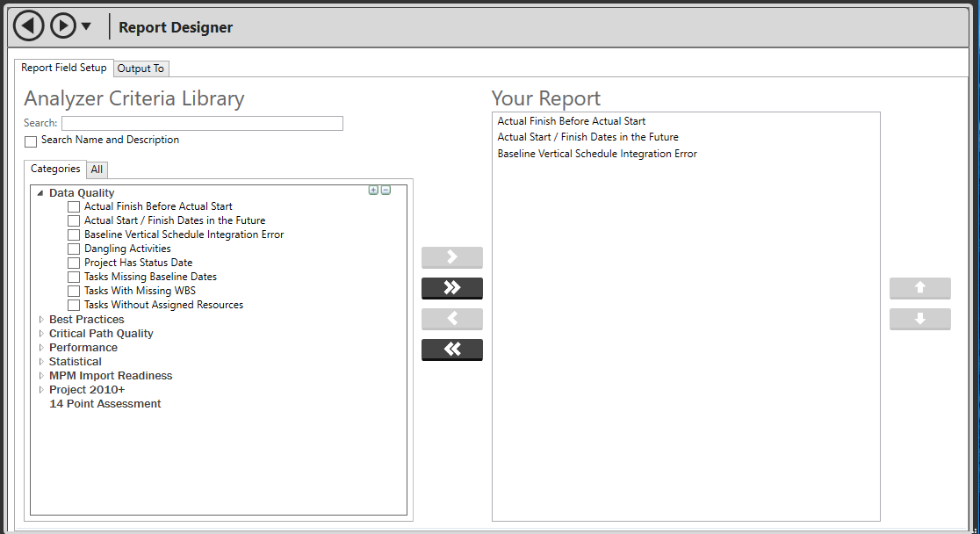Viewport: 980px width, 534px height.
Task: Click the move up arrow button
Action: pos(919,288)
